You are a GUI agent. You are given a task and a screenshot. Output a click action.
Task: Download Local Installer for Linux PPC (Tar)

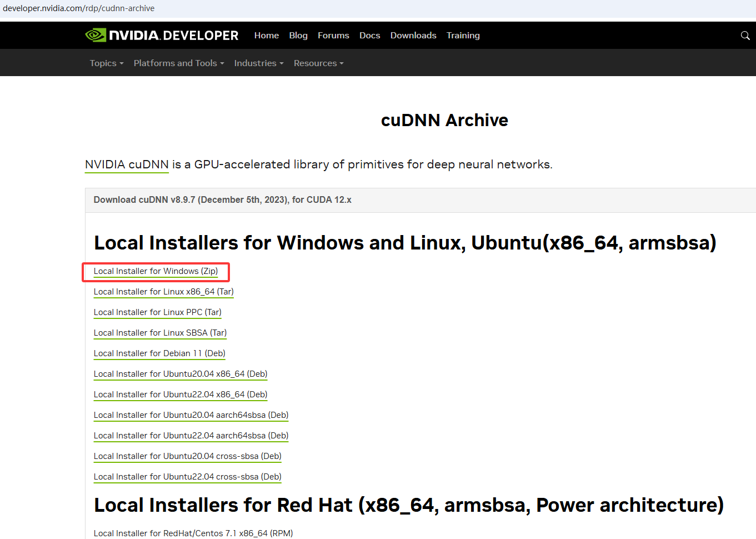(158, 312)
